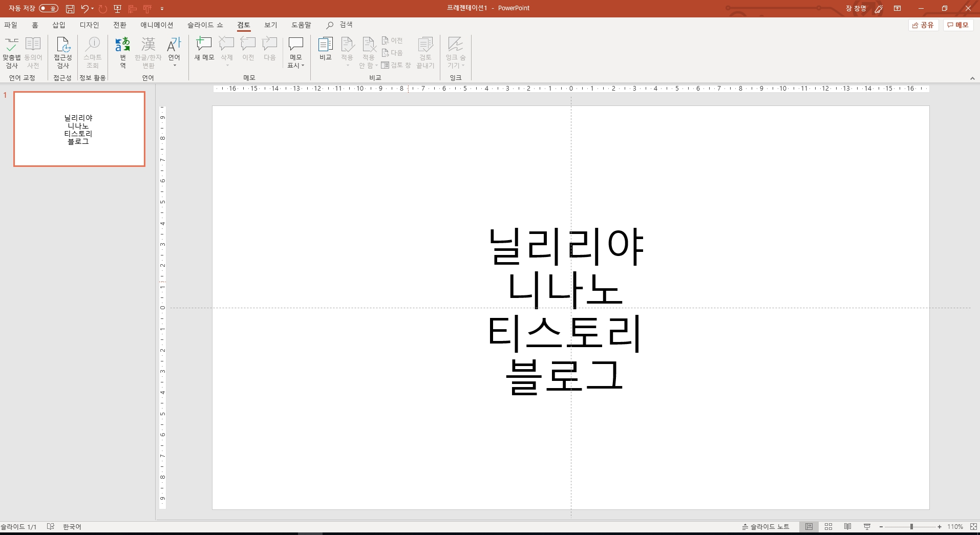Add a 새 메모 comment
This screenshot has height=535, width=980.
[x=204, y=49]
